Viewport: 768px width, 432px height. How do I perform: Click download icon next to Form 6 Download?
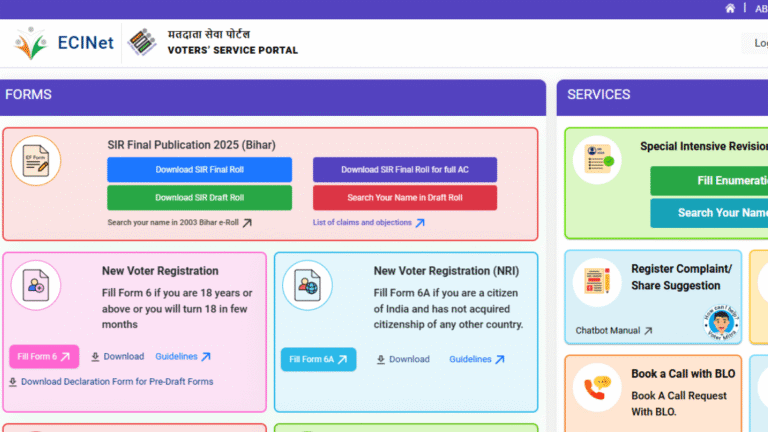tap(95, 357)
